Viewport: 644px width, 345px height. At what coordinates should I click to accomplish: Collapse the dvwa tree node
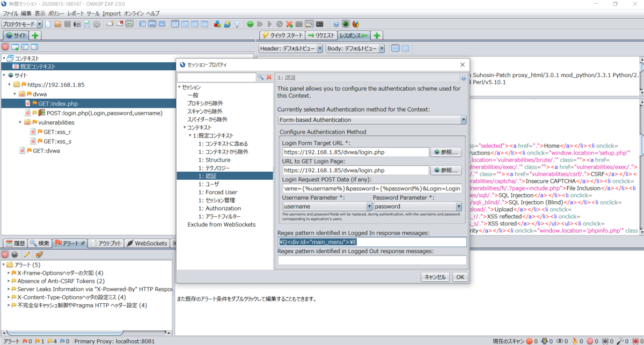pyautogui.click(x=15, y=93)
